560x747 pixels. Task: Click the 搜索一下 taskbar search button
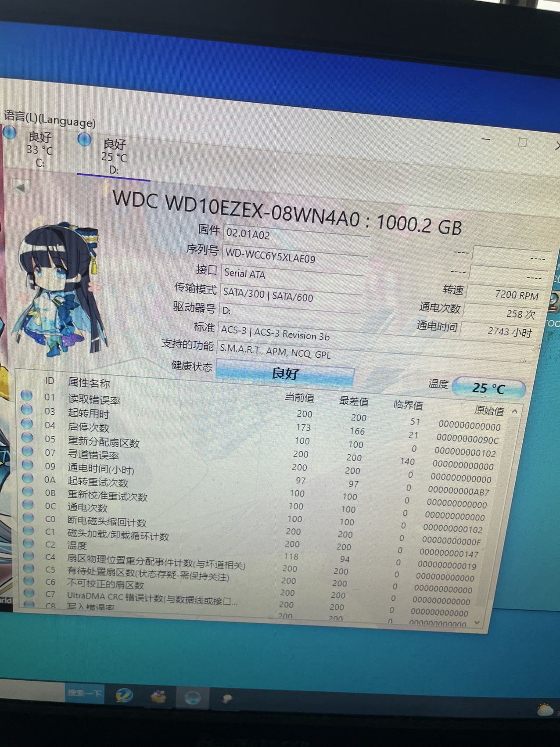84,693
